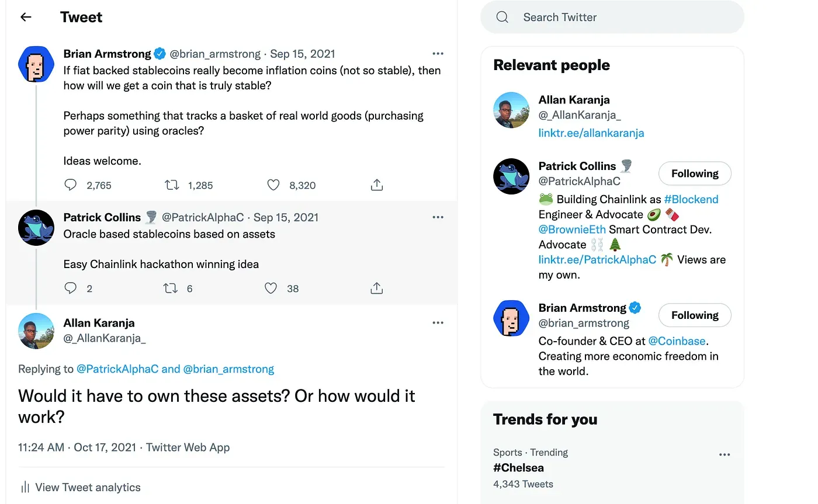The image size is (818, 504).
Task: Open more options on Allan Karanja's tweet
Action: tap(438, 323)
